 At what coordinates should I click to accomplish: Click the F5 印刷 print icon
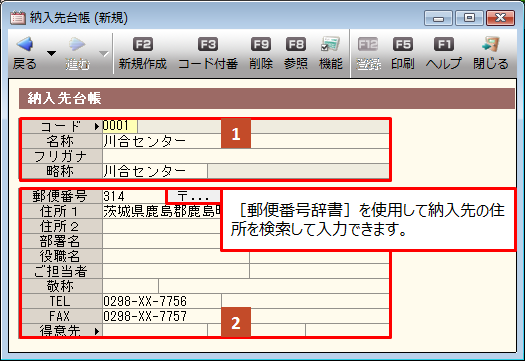pos(403,44)
